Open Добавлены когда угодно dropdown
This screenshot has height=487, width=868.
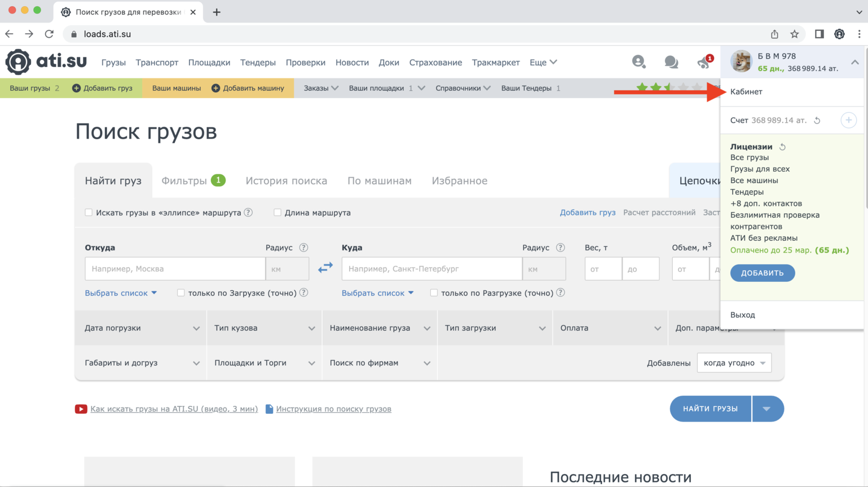click(734, 363)
